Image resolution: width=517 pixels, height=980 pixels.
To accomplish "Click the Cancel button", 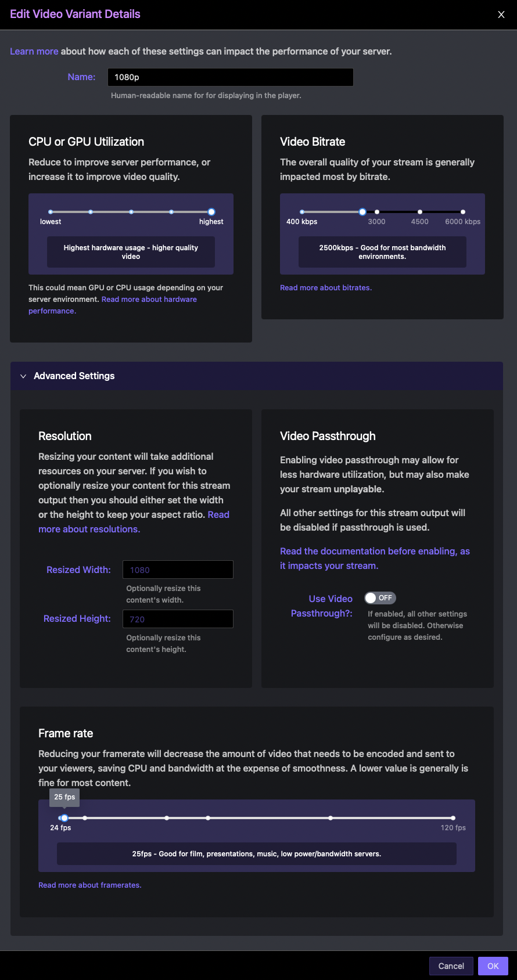I will [451, 965].
